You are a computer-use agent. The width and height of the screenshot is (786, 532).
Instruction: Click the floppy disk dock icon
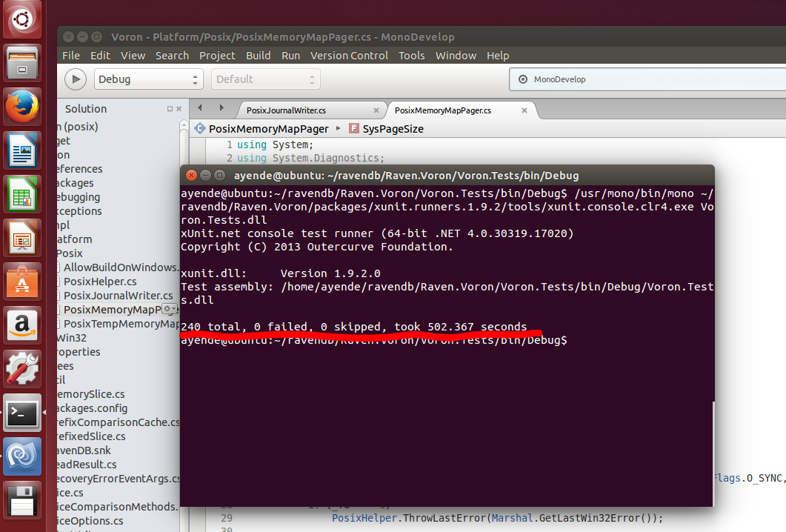22,500
